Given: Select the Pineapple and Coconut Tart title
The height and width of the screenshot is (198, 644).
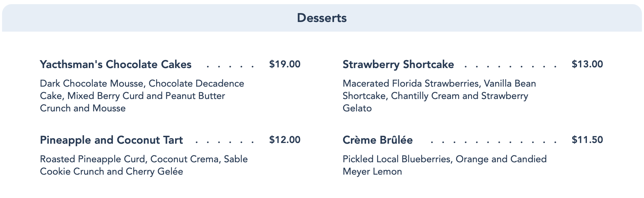Looking at the screenshot, I should click(111, 140).
